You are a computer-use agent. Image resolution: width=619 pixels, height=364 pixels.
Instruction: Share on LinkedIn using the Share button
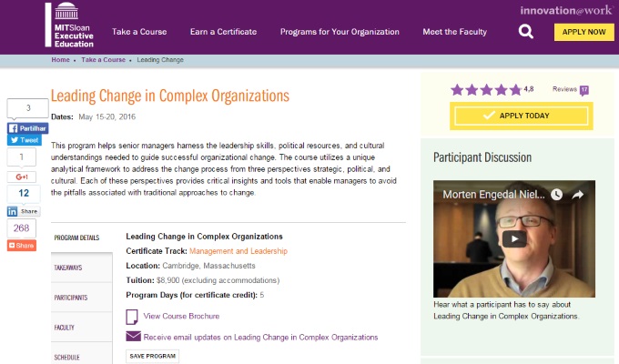(24, 211)
